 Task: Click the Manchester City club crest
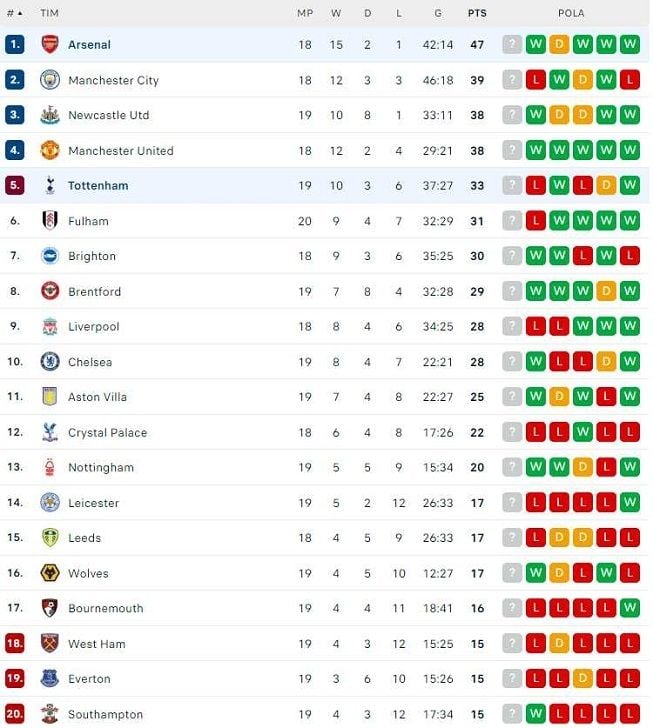[x=50, y=80]
